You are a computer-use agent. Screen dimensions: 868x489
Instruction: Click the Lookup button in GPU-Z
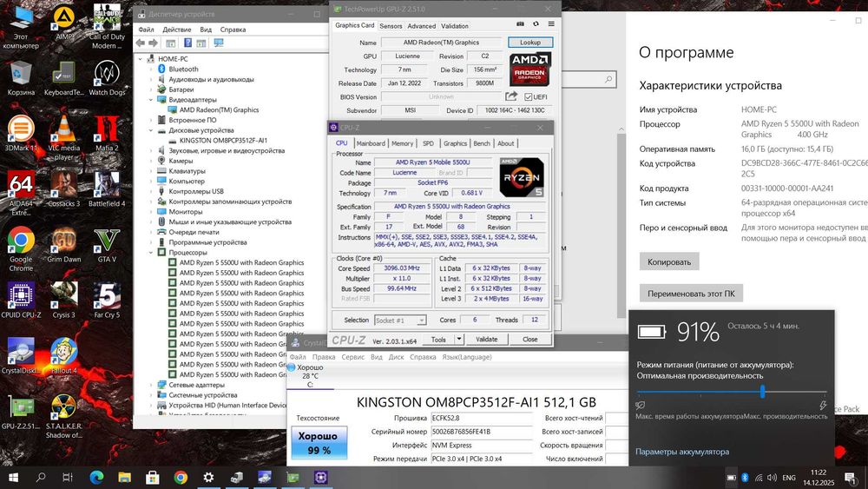point(530,42)
